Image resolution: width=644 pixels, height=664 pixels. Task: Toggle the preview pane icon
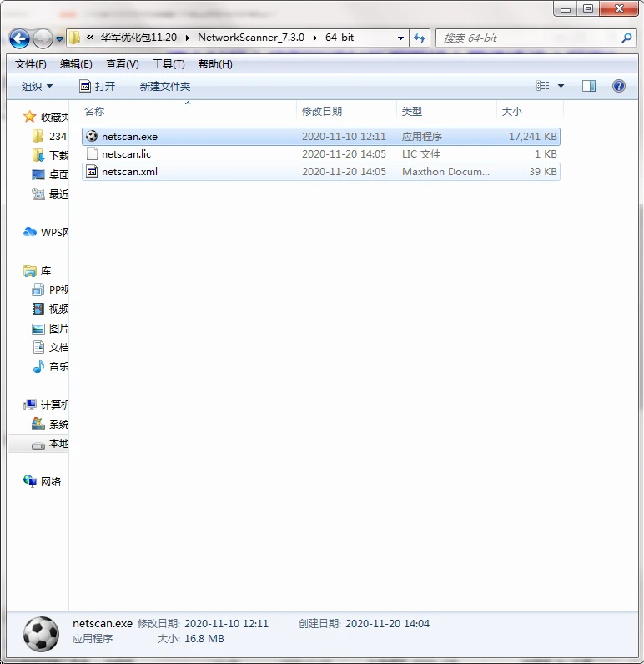[589, 86]
